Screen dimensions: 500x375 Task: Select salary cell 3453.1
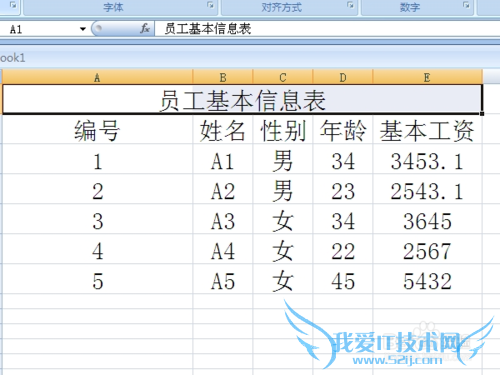coord(427,159)
